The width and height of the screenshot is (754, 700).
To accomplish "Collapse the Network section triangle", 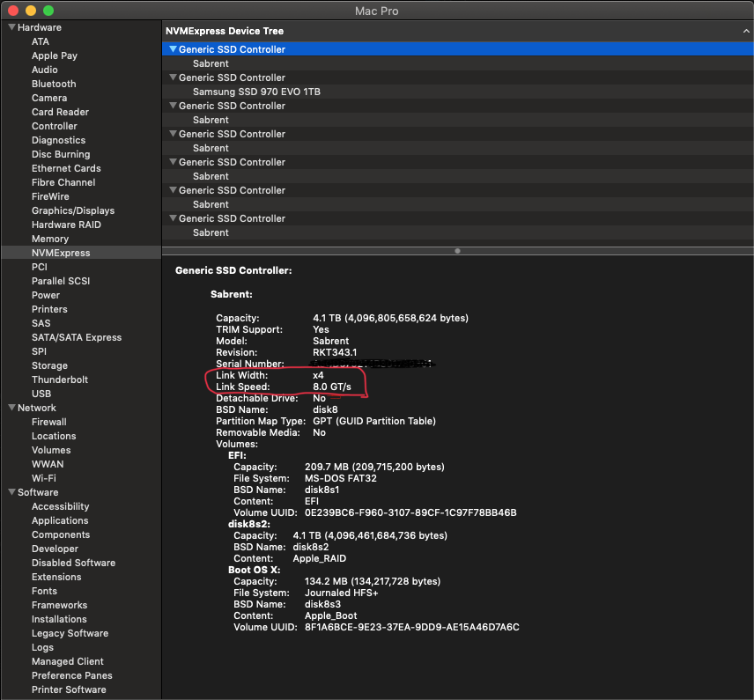I will point(12,408).
